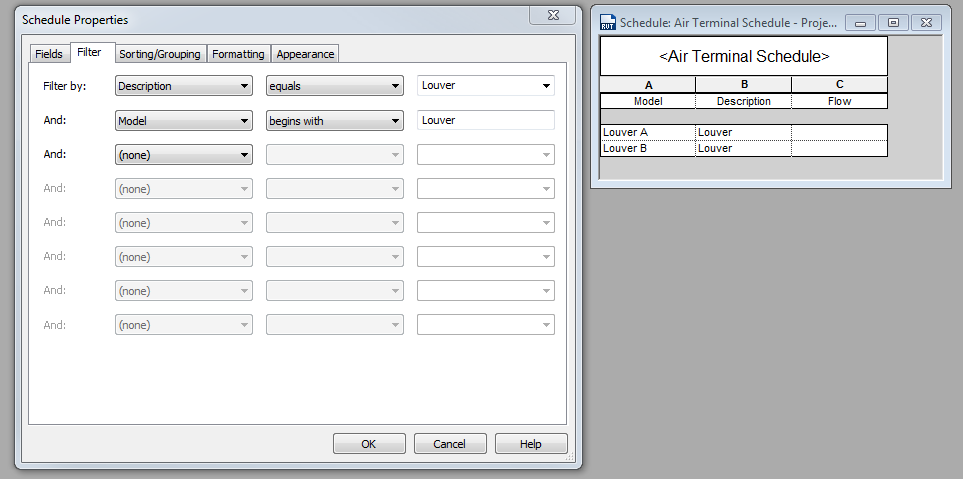Viewport: 963px width, 479px height.
Task: Close the Air Terminal Schedule window
Action: 926,23
